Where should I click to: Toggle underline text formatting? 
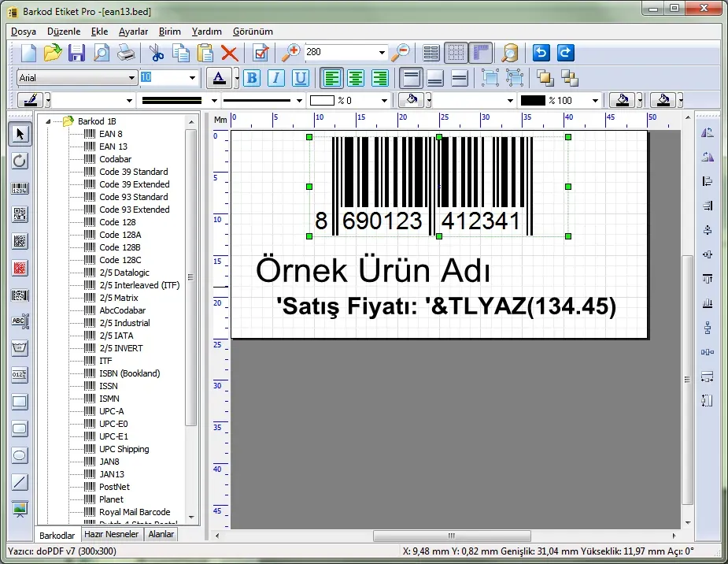click(300, 78)
